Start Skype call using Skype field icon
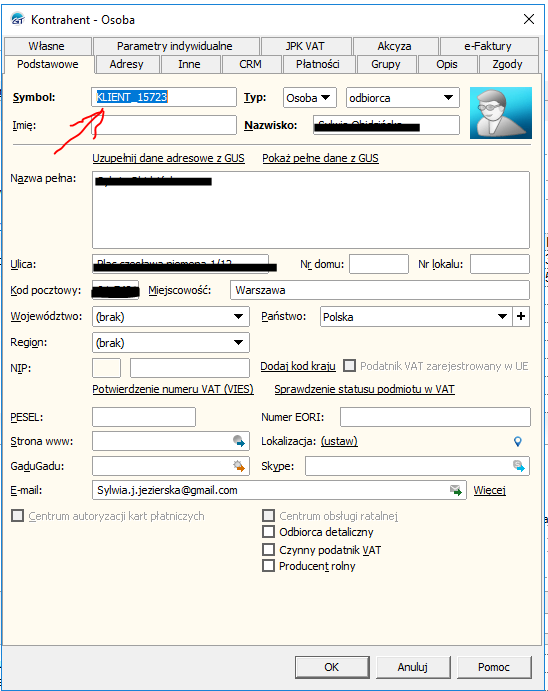This screenshot has height=691, width=548. click(x=519, y=466)
